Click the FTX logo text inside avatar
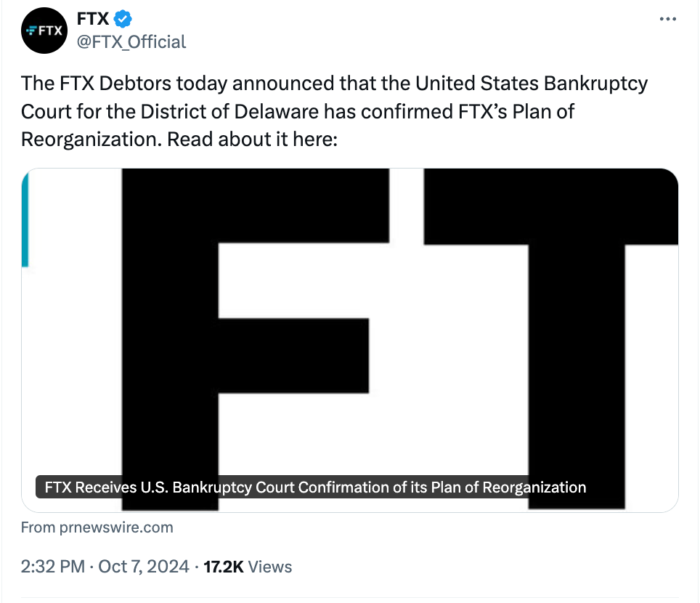 [x=44, y=31]
